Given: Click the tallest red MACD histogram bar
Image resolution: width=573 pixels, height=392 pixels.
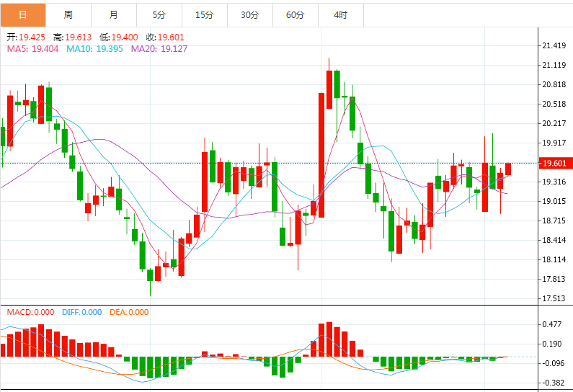Looking at the screenshot, I should (329, 339).
